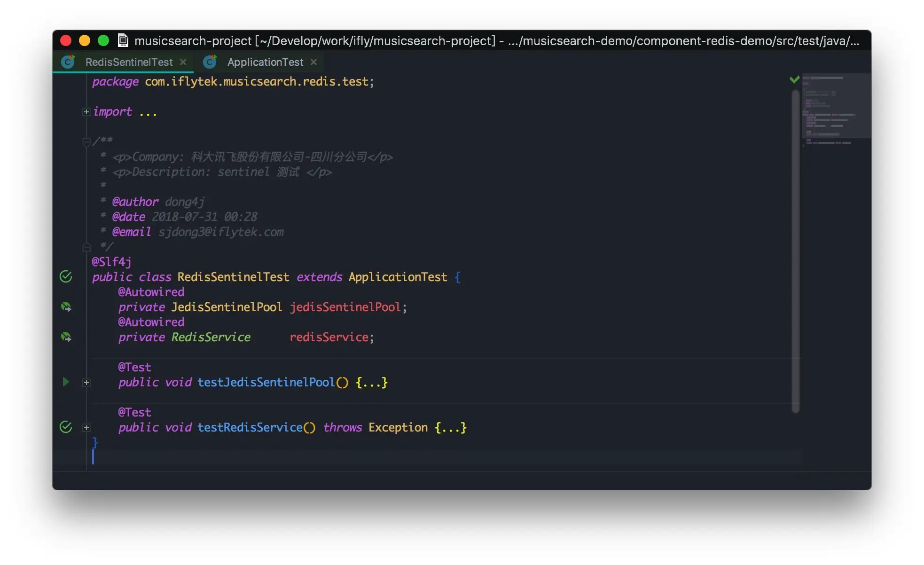Screen dimensions: 924x565
Task: Click the code minimap preview
Action: (836, 108)
